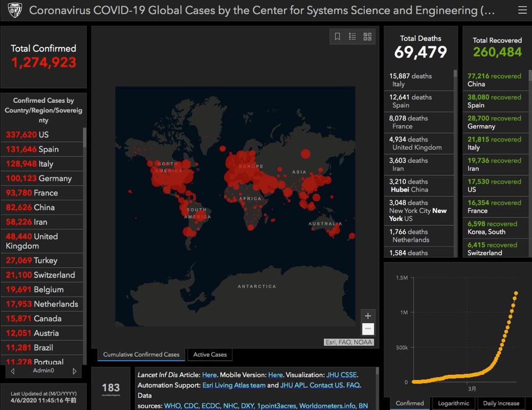Click the 8,078 deaths France entry
This screenshot has width=532, height=410.
pyautogui.click(x=419, y=122)
